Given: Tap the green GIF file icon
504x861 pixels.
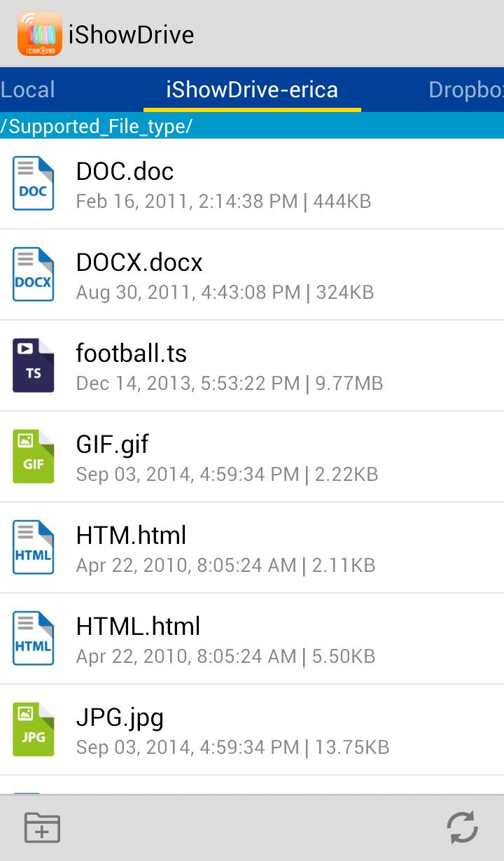Looking at the screenshot, I should (x=34, y=456).
